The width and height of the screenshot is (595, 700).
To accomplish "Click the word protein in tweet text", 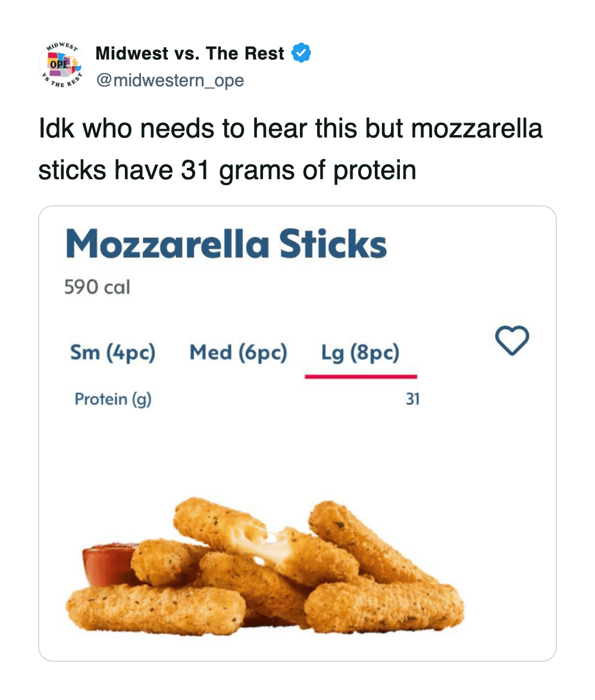I will pos(374,171).
